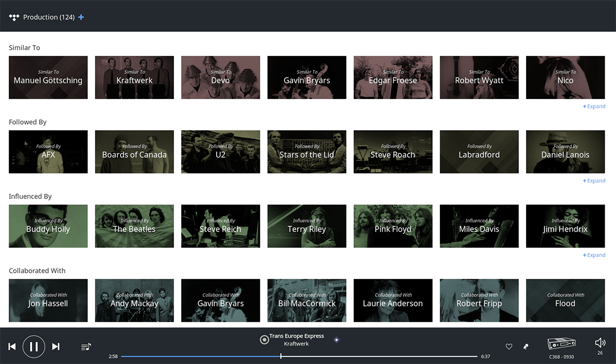Expand the Followed By section

[594, 181]
